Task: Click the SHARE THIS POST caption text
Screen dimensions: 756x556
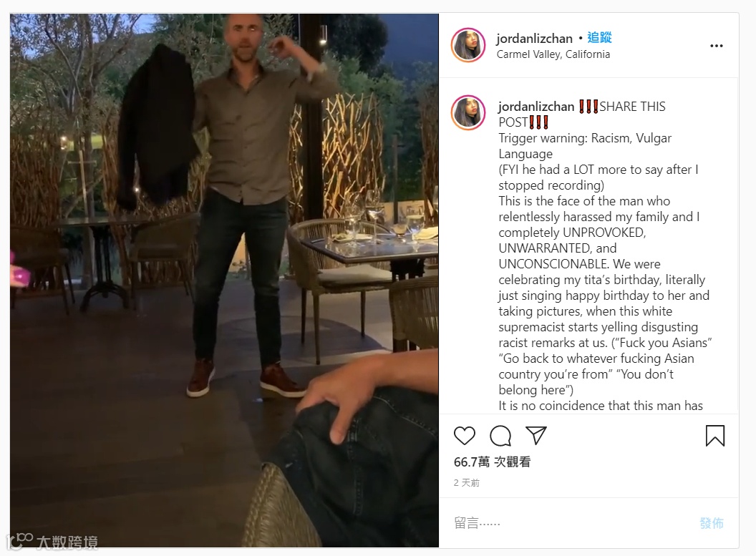Action: [x=582, y=114]
